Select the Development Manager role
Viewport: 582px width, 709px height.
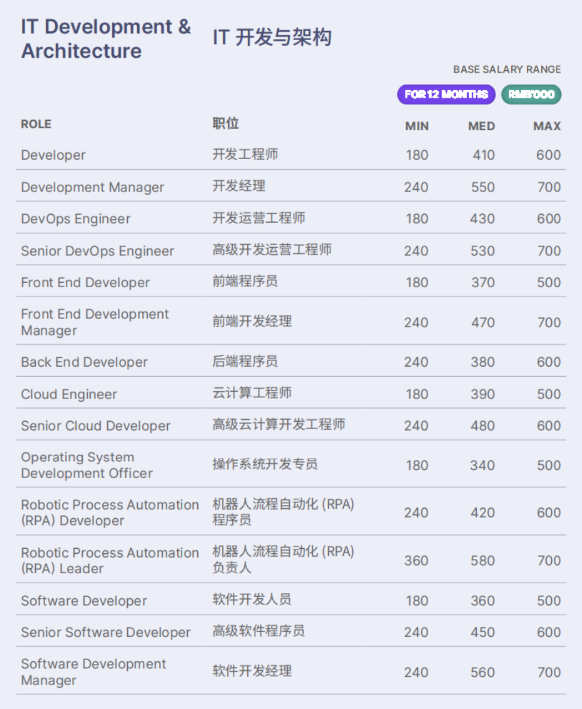tap(92, 187)
